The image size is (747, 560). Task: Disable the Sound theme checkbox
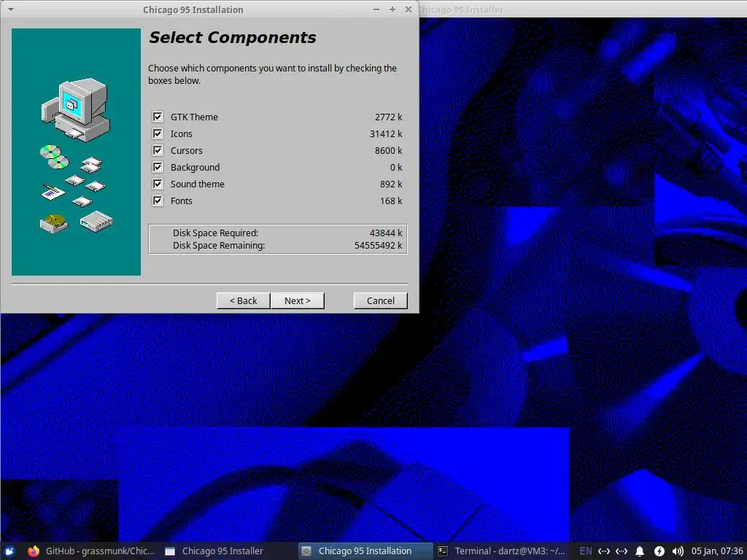pyautogui.click(x=158, y=183)
